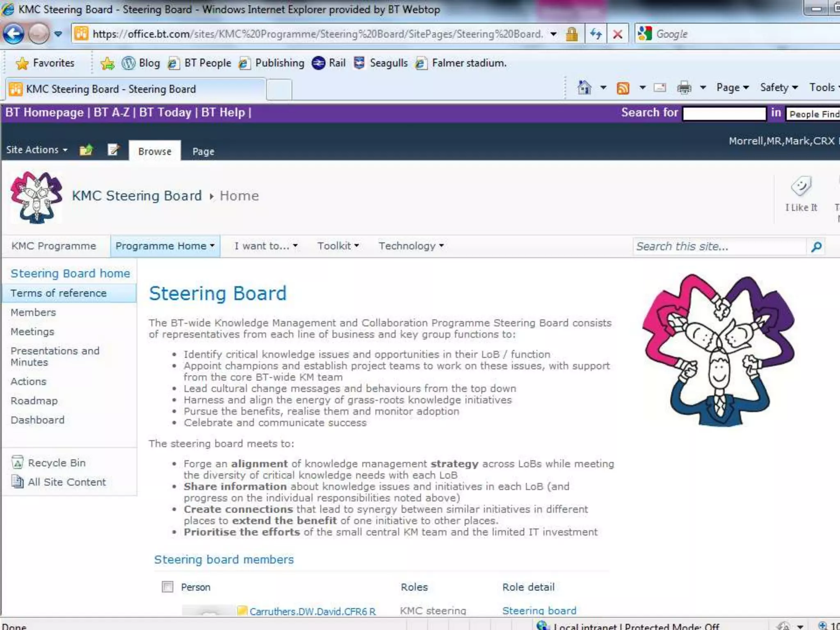840x630 pixels.
Task: Click the Search this site field
Action: (x=719, y=247)
